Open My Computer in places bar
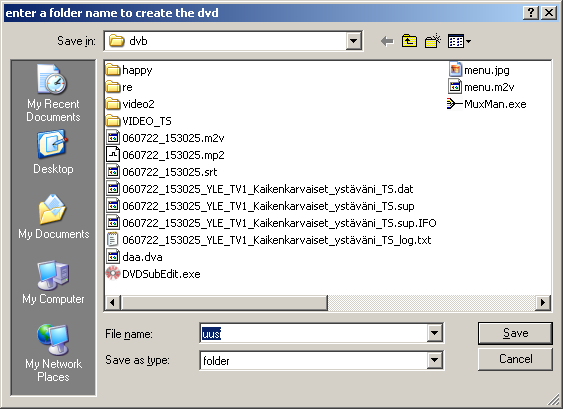 pos(53,283)
